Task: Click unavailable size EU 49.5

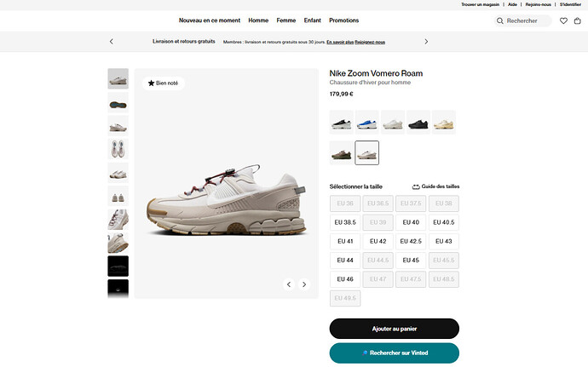Action: [345, 298]
